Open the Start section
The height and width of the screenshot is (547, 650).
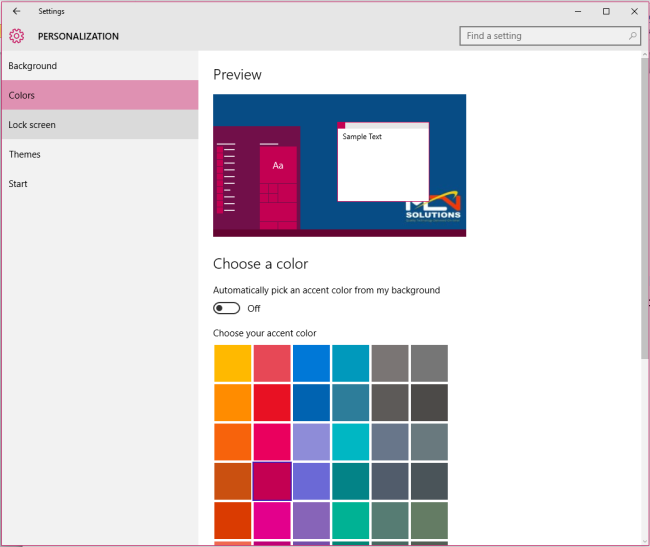[100, 184]
